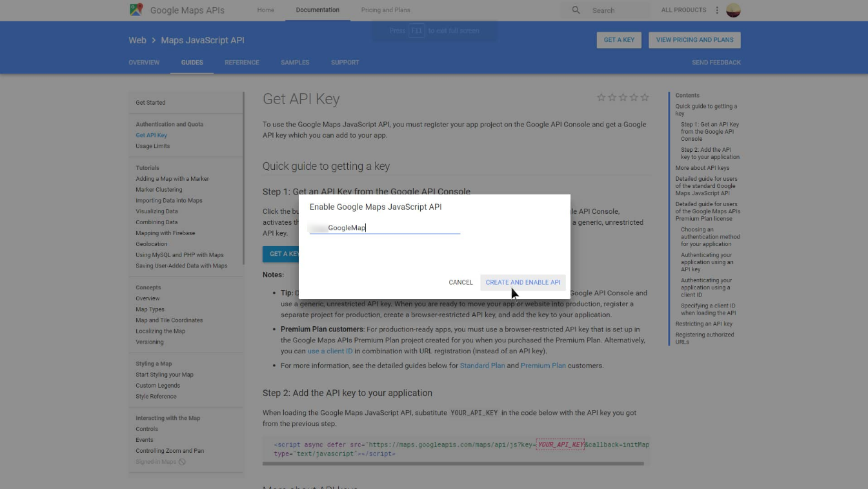The height and width of the screenshot is (489, 868).
Task: Open ALL PRODUCTS menu
Action: [x=683, y=10]
